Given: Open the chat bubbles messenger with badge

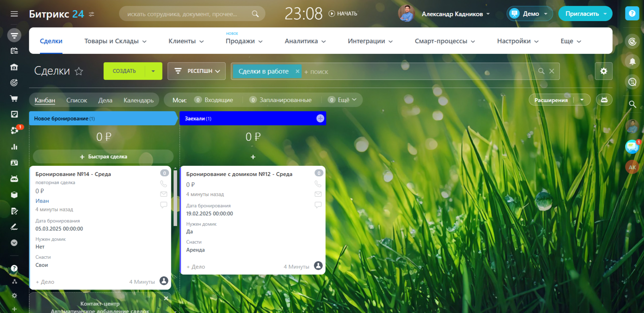Looking at the screenshot, I should (632, 146).
